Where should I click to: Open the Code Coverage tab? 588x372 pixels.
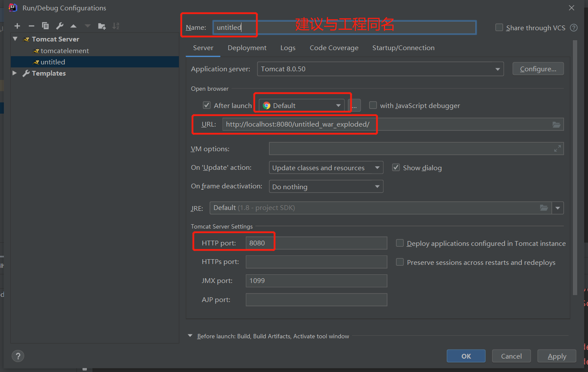point(334,48)
